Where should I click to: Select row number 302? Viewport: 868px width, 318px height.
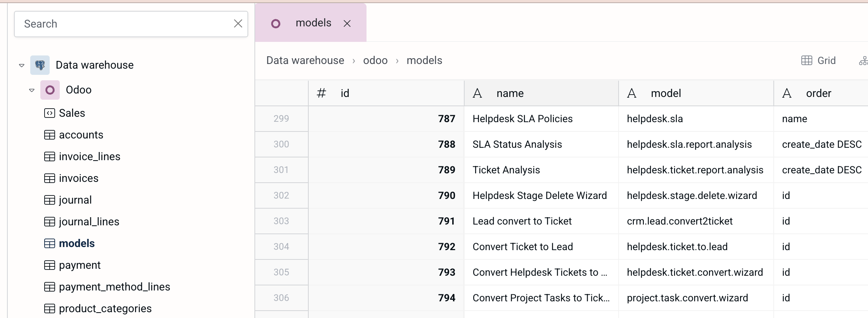point(281,195)
